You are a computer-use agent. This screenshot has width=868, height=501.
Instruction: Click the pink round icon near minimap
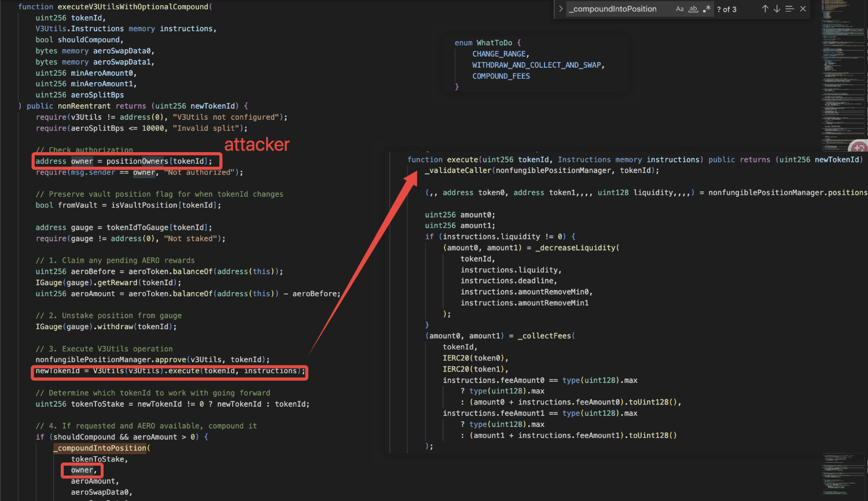click(x=859, y=147)
